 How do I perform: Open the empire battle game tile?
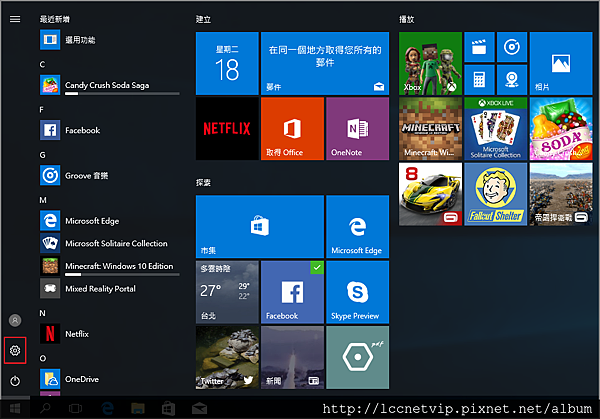click(561, 194)
